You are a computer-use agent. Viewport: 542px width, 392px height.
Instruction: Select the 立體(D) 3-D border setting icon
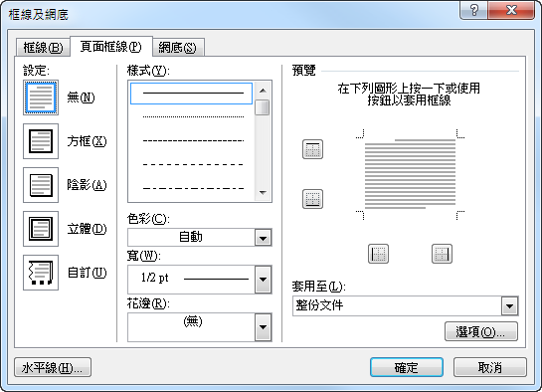[41, 229]
